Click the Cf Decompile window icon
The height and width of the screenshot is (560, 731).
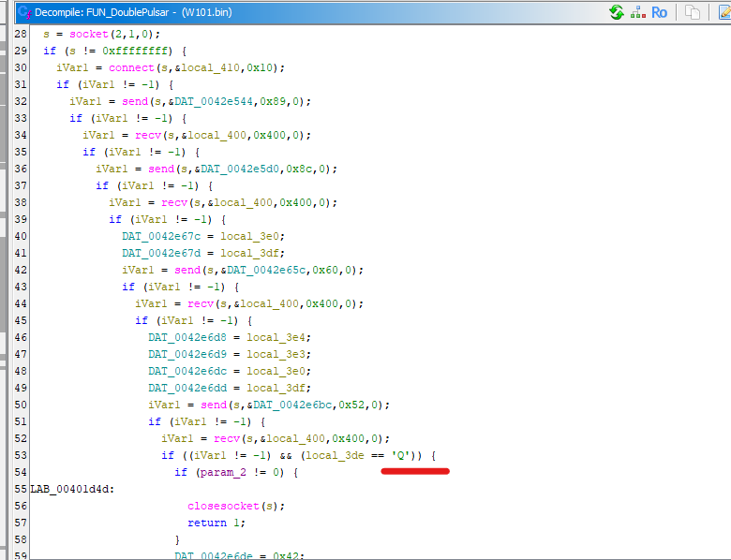(x=22, y=12)
